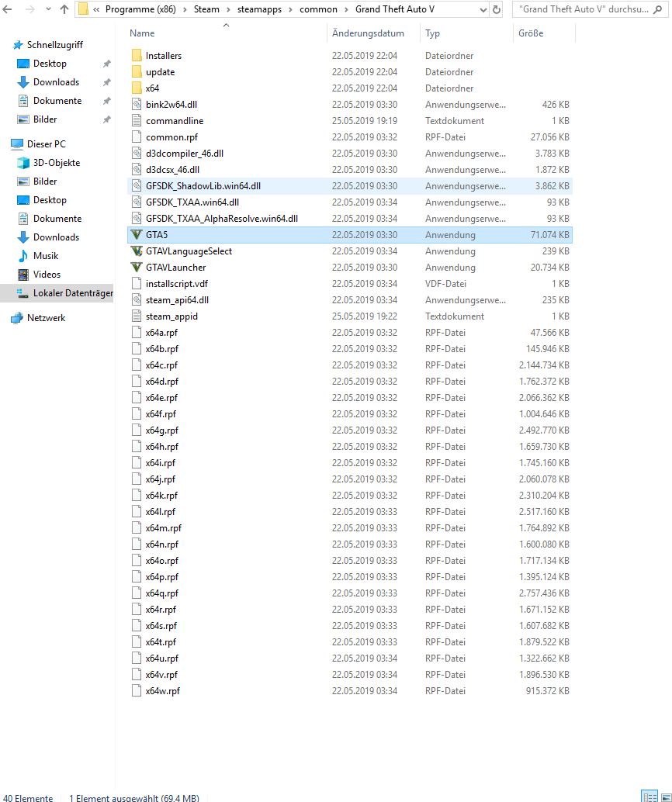Open Netzwerk in navigation pane

[x=46, y=318]
